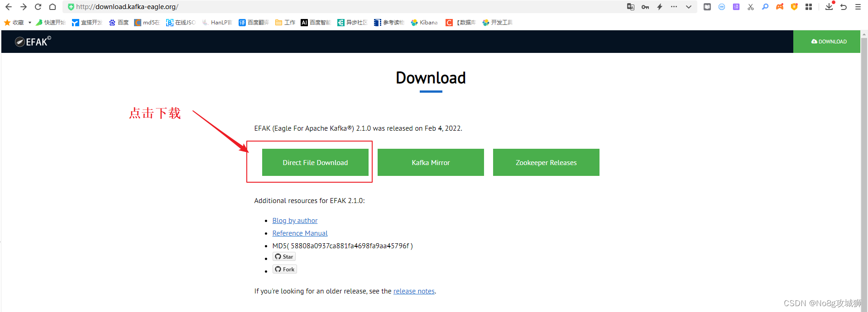
Task: Open the saved passwords key icon
Action: pyautogui.click(x=645, y=7)
